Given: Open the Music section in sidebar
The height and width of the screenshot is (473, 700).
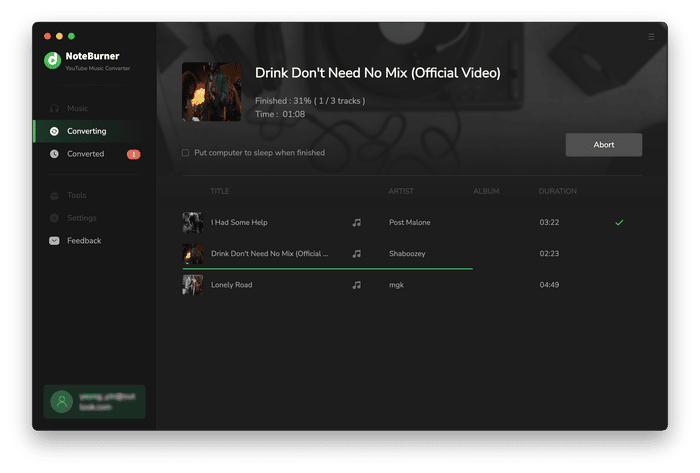Looking at the screenshot, I should click(95, 108).
